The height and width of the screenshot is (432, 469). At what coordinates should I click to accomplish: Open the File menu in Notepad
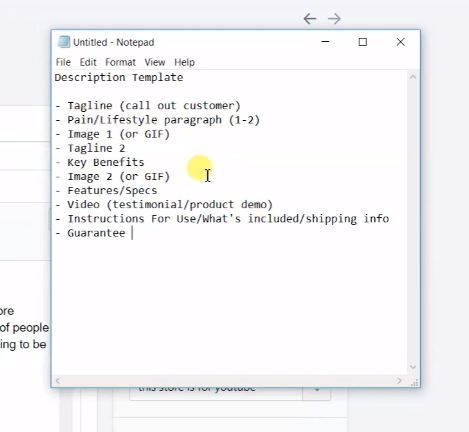(63, 62)
